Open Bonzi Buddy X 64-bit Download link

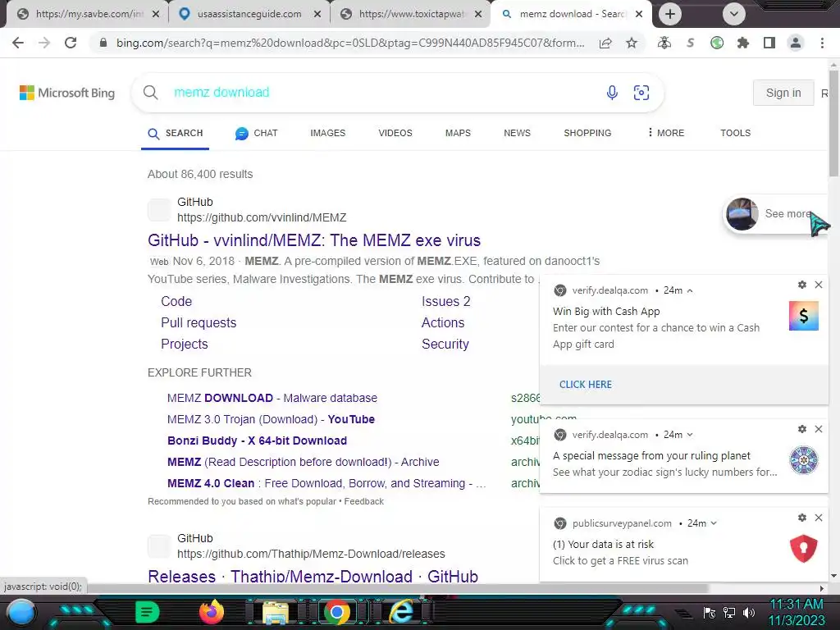[x=257, y=441]
